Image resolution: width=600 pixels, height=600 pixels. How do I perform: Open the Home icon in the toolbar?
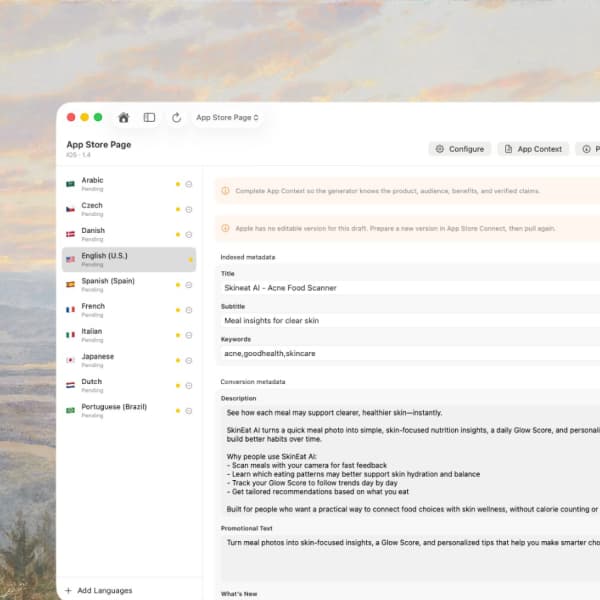point(124,117)
